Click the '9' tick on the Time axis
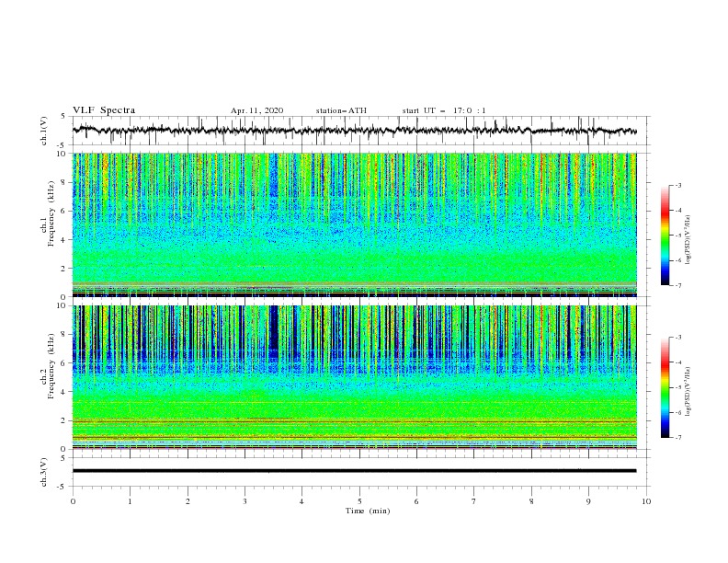This screenshot has width=728, height=563. point(588,501)
